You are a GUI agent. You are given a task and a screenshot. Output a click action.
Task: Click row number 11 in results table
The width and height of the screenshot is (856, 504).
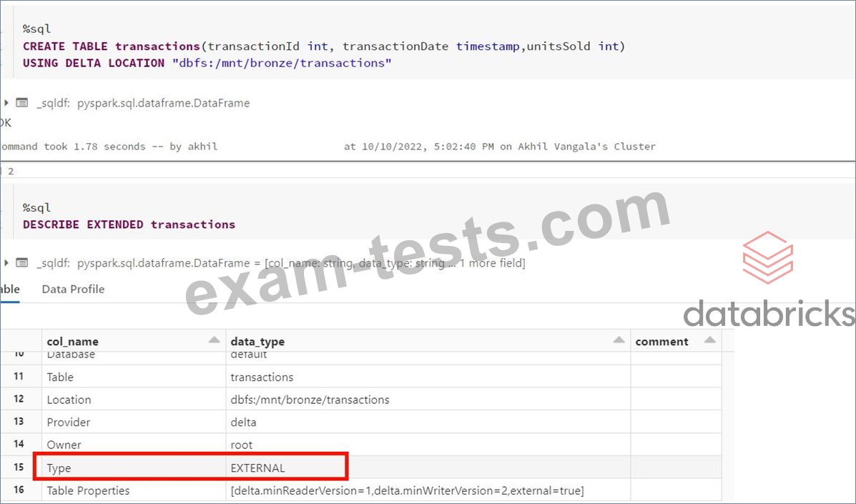pos(19,377)
